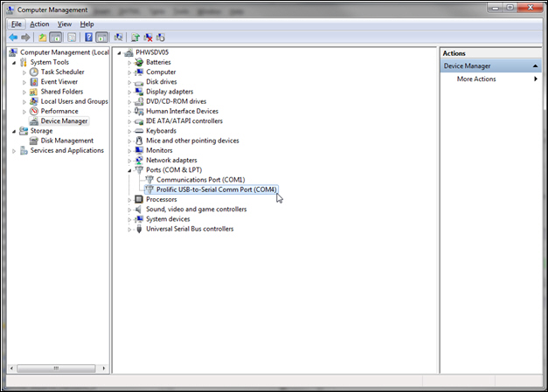This screenshot has height=392, width=548.
Task: Click the Up one level folder icon
Action: point(42,38)
